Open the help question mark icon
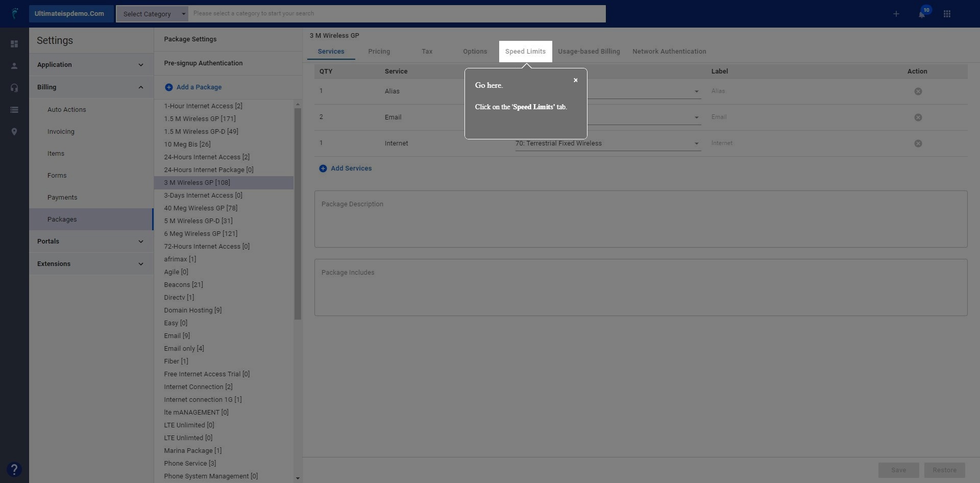 pos(14,469)
